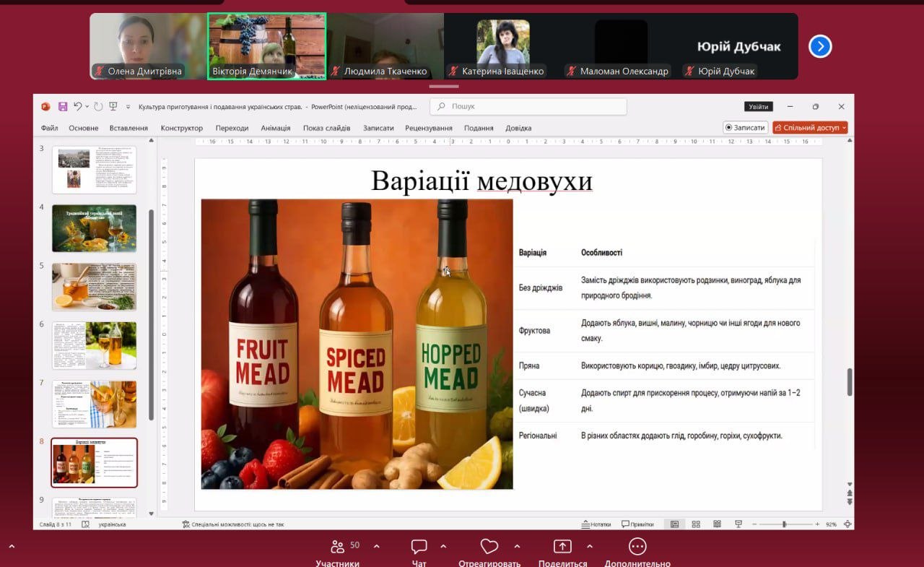Open the Вставлення ribbon tab

[x=128, y=128]
